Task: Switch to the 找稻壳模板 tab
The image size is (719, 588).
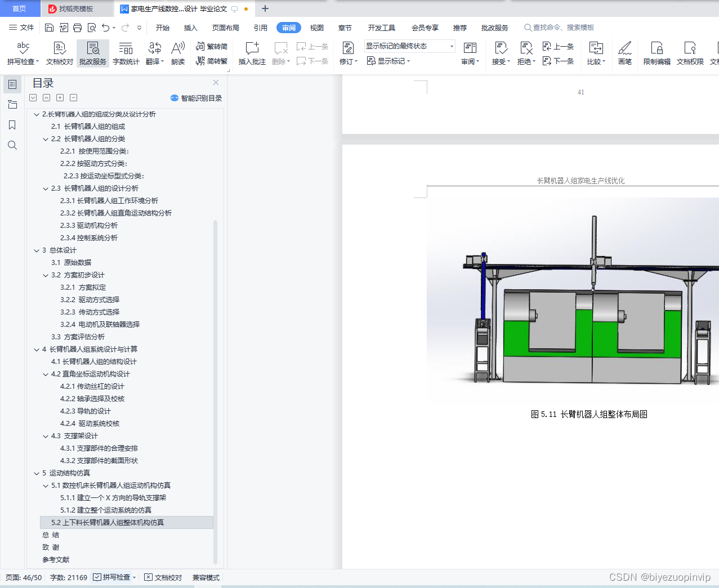Action: 76,8
